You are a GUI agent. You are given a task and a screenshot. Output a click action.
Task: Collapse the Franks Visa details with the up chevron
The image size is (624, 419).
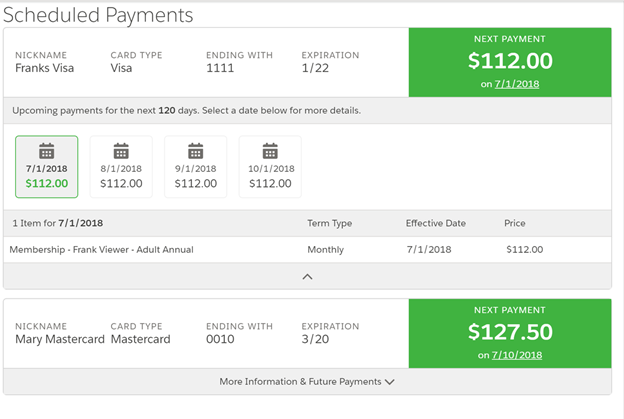click(x=307, y=277)
